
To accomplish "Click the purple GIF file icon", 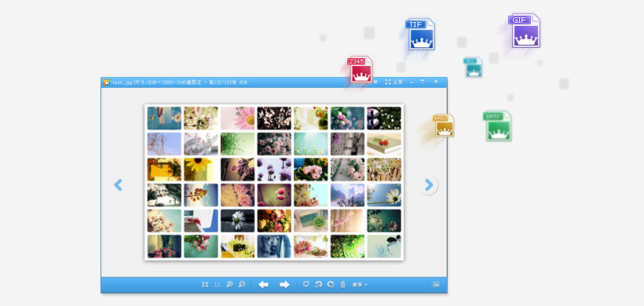I will (525, 31).
